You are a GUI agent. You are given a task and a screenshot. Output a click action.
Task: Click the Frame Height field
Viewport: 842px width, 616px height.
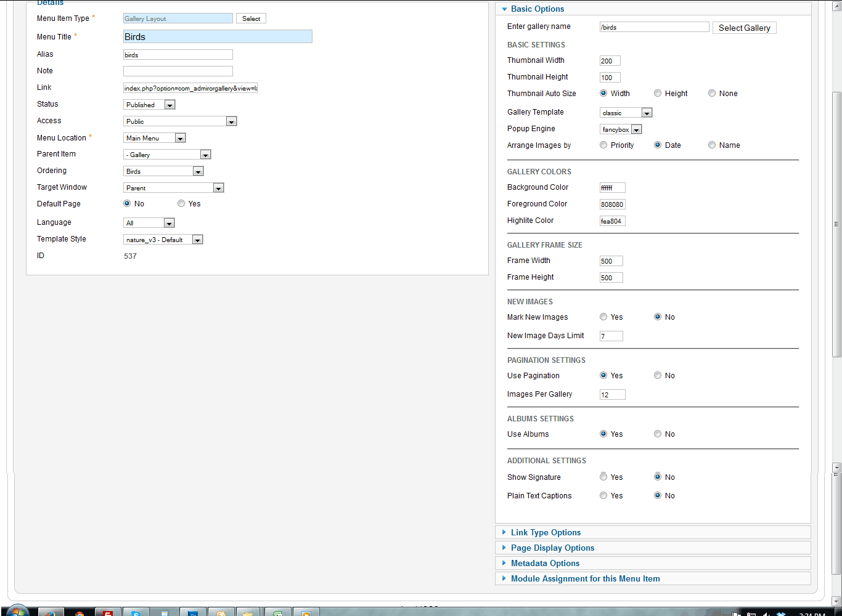[x=611, y=278]
